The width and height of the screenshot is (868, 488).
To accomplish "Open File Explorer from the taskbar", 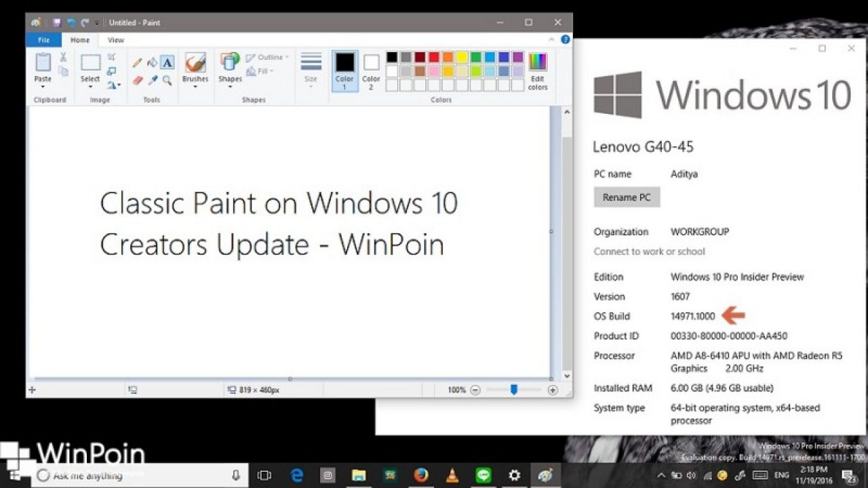I will click(x=359, y=475).
